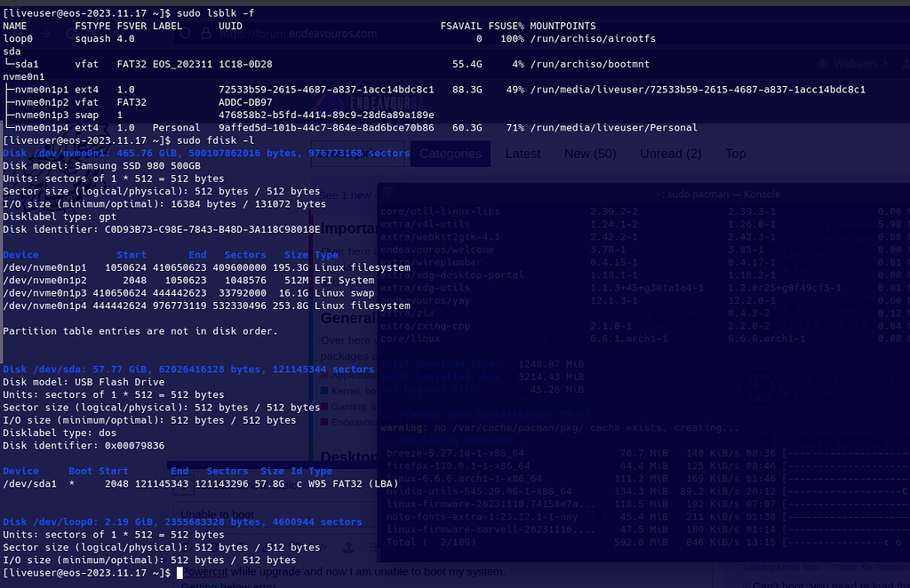Click the Gaming category colored square

[323, 407]
